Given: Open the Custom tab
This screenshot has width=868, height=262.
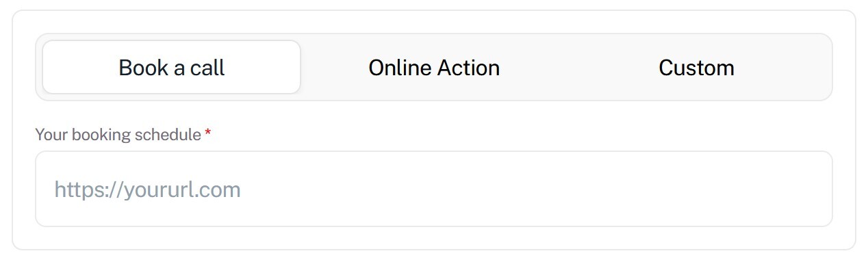Looking at the screenshot, I should coord(696,67).
